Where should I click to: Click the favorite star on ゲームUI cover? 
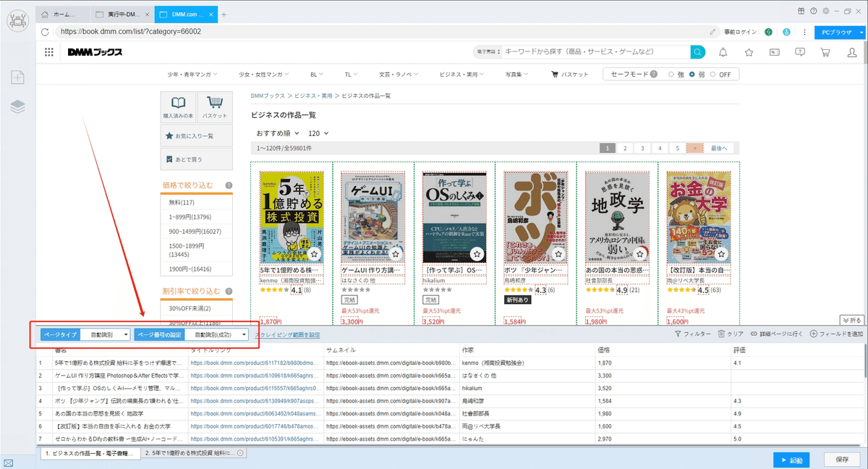396,254
